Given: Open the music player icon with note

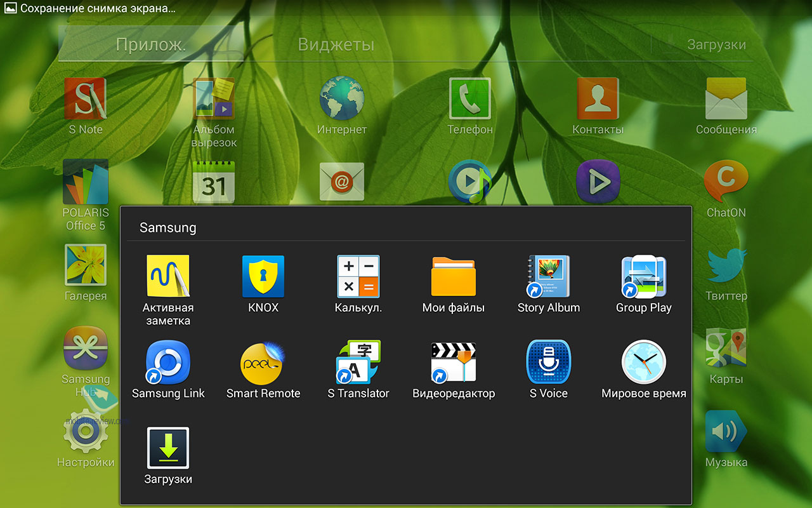Looking at the screenshot, I should (x=470, y=182).
